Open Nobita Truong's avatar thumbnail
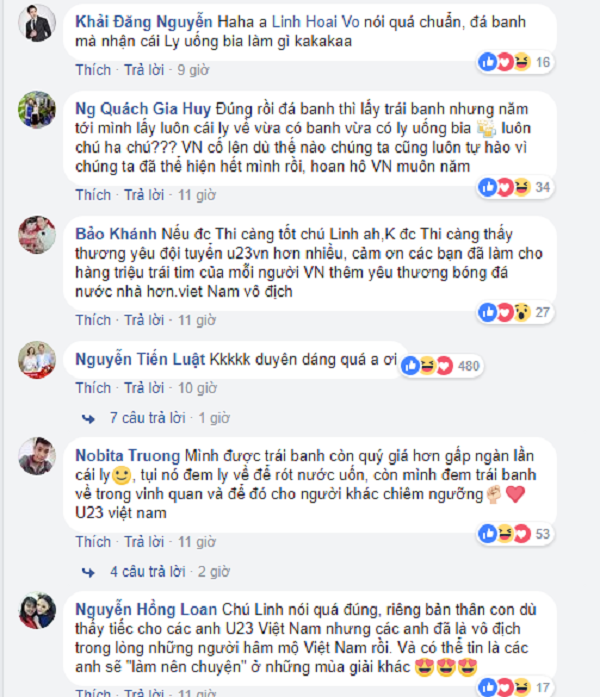The height and width of the screenshot is (697, 600). pyautogui.click(x=37, y=456)
